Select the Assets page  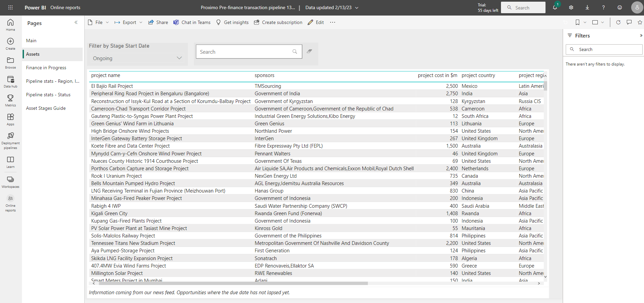coord(53,54)
